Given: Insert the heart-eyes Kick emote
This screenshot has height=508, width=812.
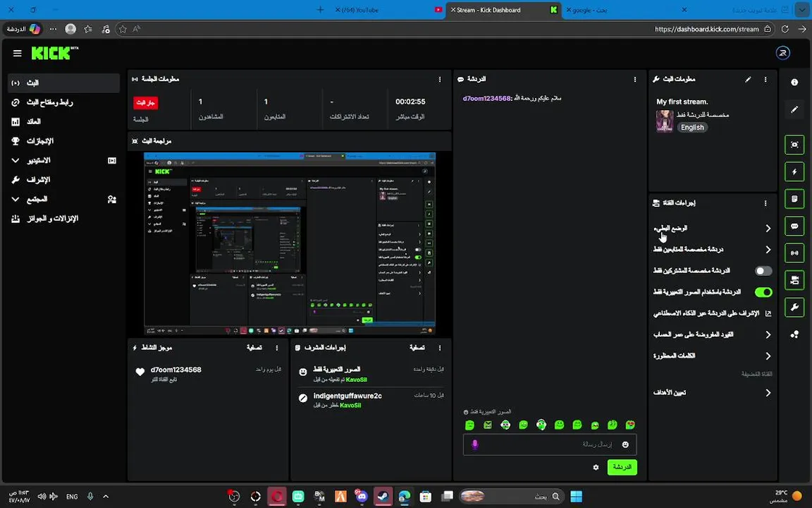Looking at the screenshot, I should click(x=630, y=425).
